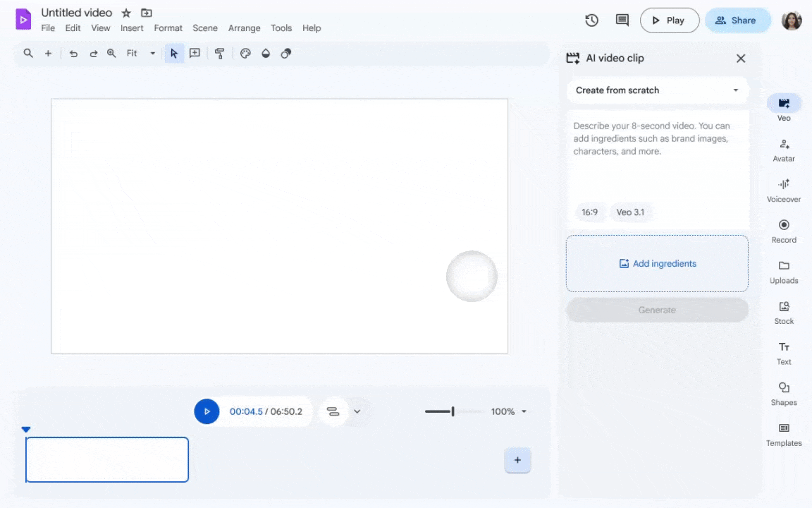The image size is (812, 508).
Task: Open the Text panel
Action: point(784,353)
